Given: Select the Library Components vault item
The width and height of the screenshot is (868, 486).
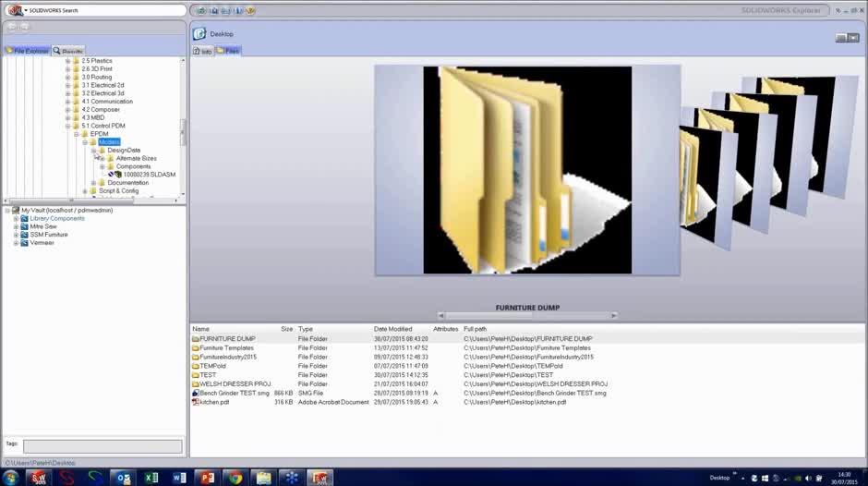Looking at the screenshot, I should (x=56, y=218).
